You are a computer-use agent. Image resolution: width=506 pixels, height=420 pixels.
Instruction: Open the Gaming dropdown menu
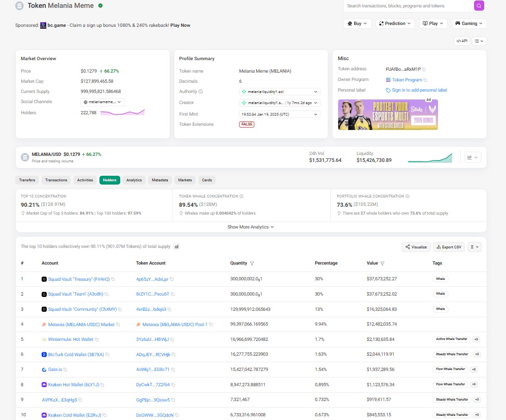pos(469,24)
